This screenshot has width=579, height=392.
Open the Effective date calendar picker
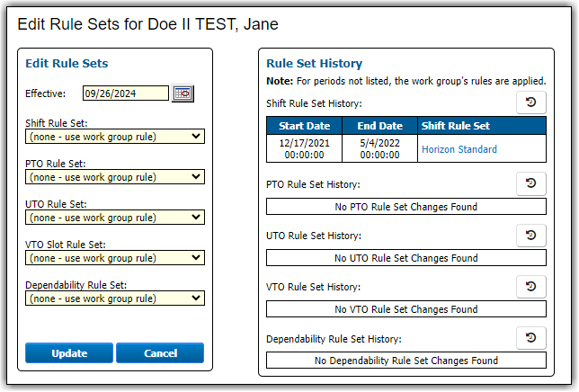[183, 93]
